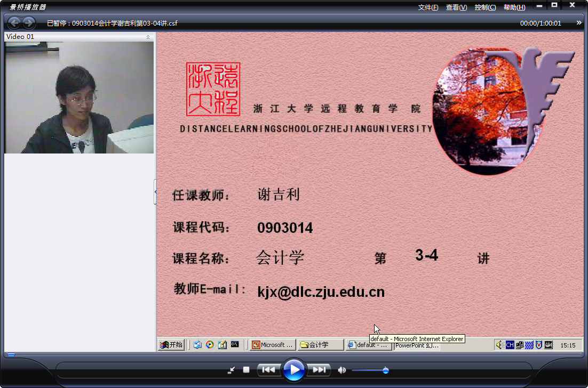Click the Back navigation arrow button

[x=14, y=23]
